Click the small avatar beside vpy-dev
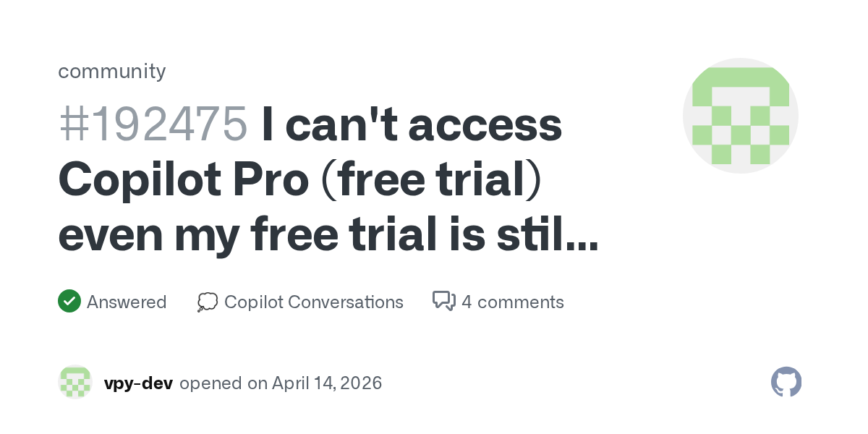868x434 pixels. tap(75, 383)
